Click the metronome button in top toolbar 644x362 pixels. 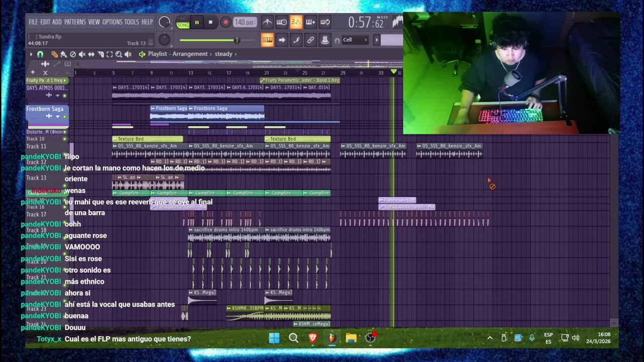pyautogui.click(x=267, y=22)
